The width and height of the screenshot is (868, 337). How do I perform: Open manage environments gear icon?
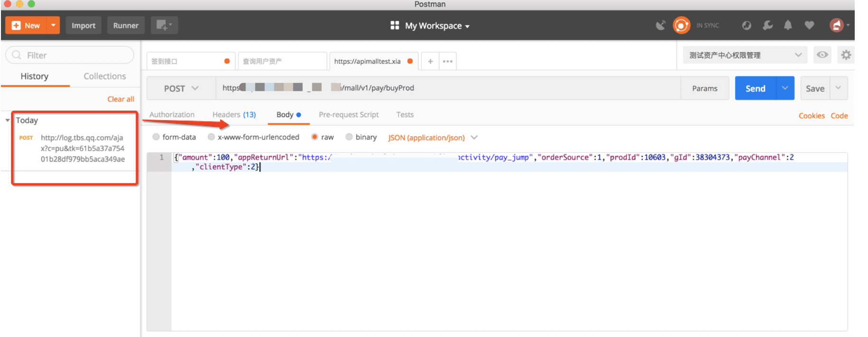(846, 55)
